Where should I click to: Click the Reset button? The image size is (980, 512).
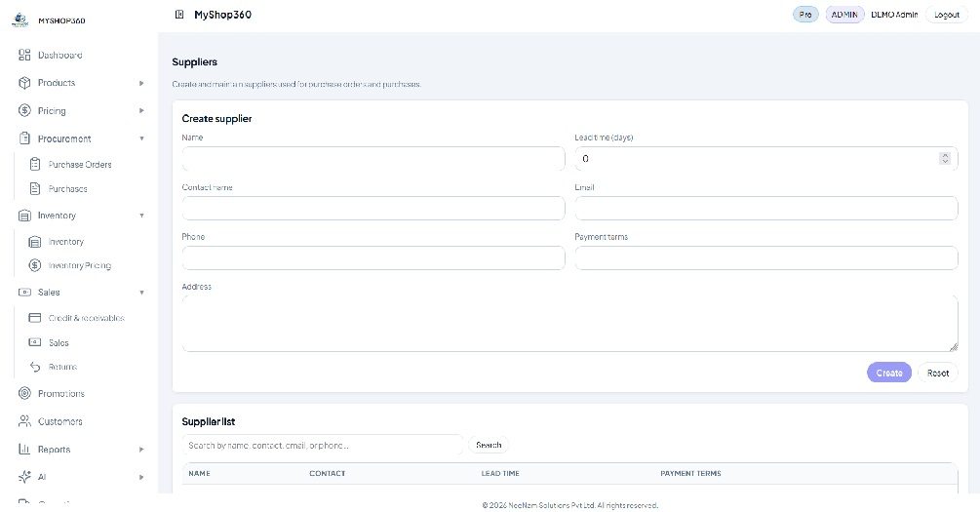point(937,373)
